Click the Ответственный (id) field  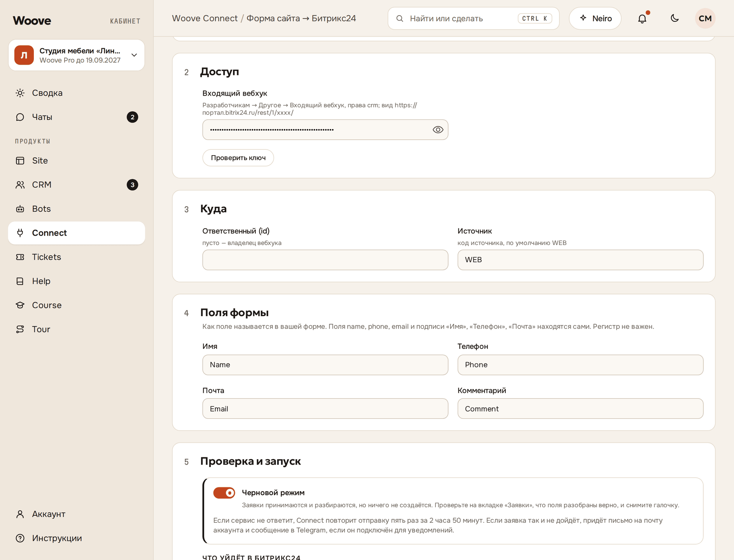(325, 260)
